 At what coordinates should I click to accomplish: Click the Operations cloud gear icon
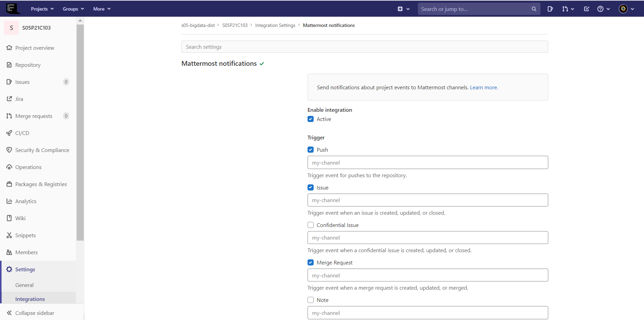9,167
